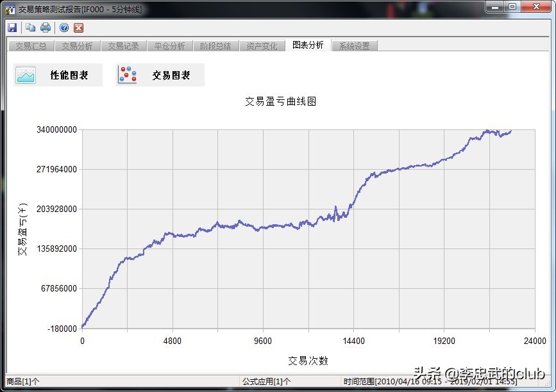Open the 平仓分析 tab

tap(169, 45)
